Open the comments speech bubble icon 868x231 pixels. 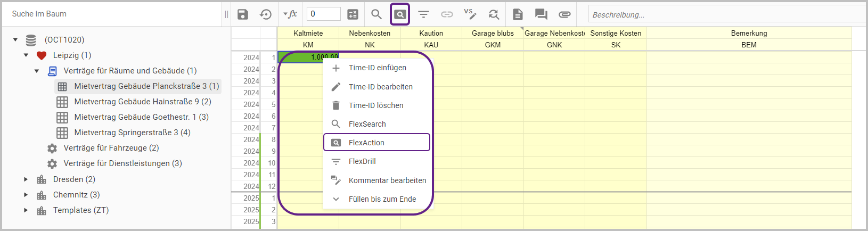(x=541, y=14)
